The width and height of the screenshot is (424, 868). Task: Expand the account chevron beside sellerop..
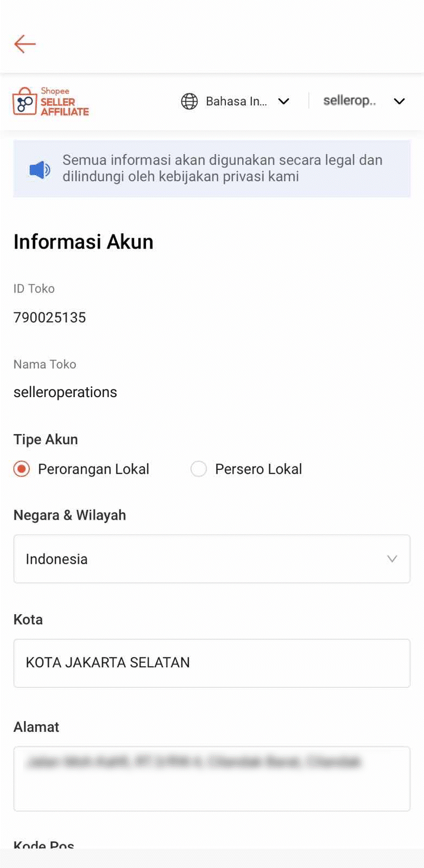coord(400,101)
